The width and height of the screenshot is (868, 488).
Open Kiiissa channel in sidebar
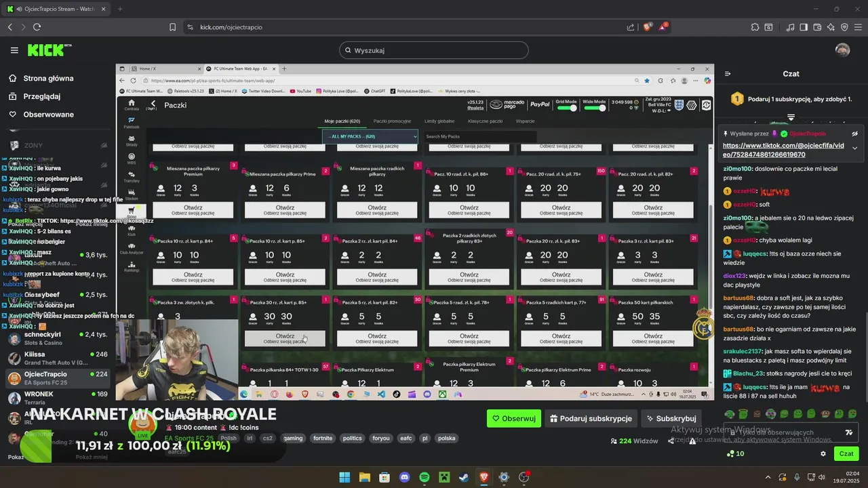point(57,358)
